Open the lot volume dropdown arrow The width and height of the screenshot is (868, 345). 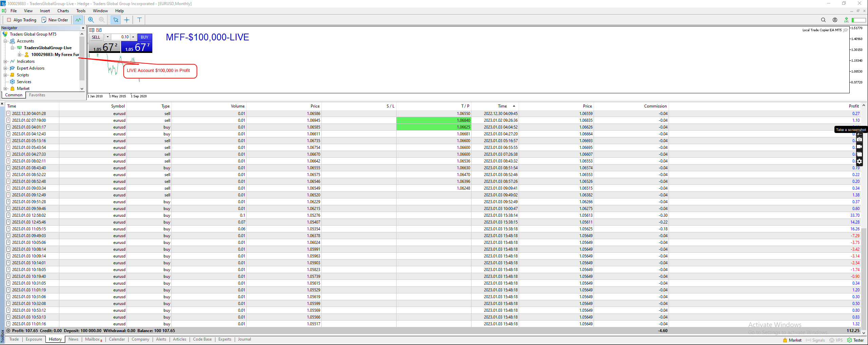tap(108, 37)
